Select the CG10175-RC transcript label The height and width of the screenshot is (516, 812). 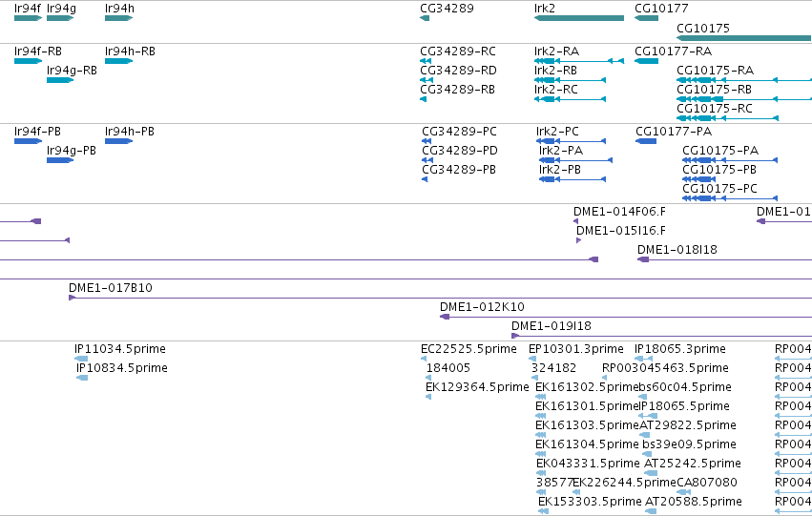pos(715,109)
